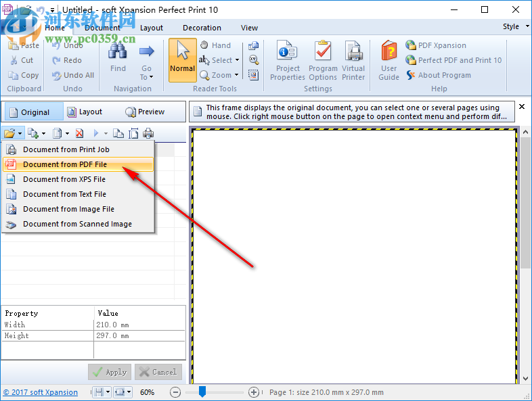Switch to the Preview view tab

pos(145,112)
